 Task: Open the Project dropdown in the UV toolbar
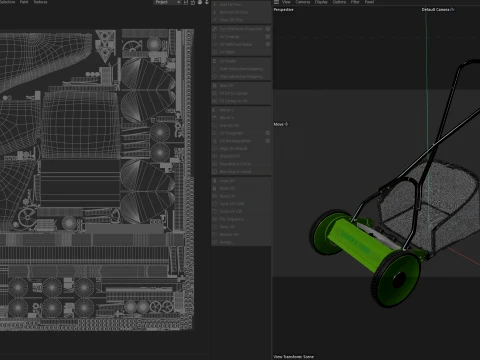pyautogui.click(x=167, y=2)
